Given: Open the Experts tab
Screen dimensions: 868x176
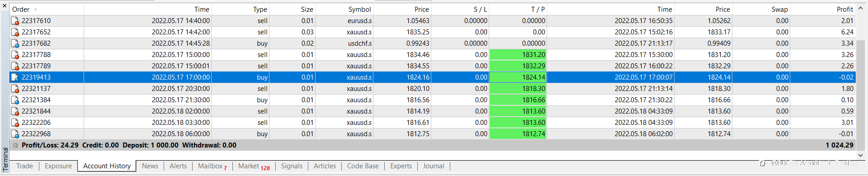Looking at the screenshot, I should coord(401,166).
